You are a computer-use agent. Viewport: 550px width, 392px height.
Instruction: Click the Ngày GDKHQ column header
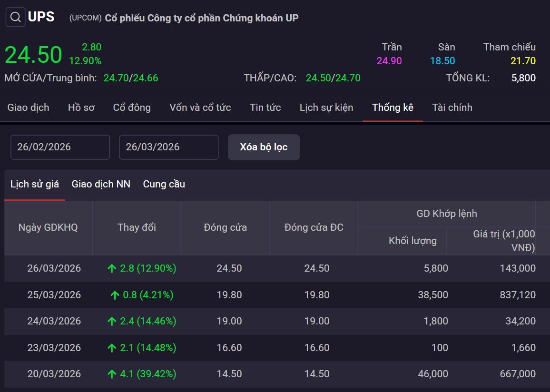(48, 227)
